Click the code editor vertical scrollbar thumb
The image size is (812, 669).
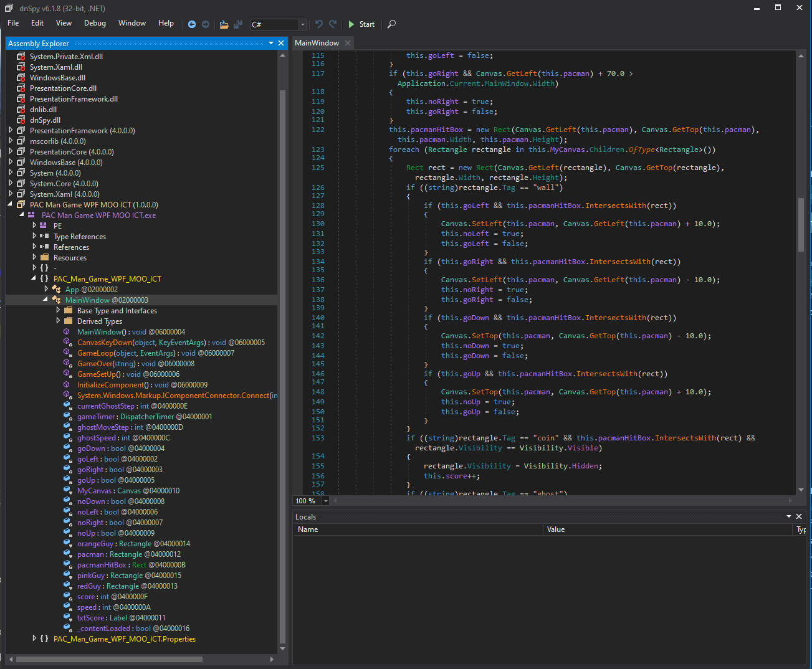pyautogui.click(x=801, y=225)
